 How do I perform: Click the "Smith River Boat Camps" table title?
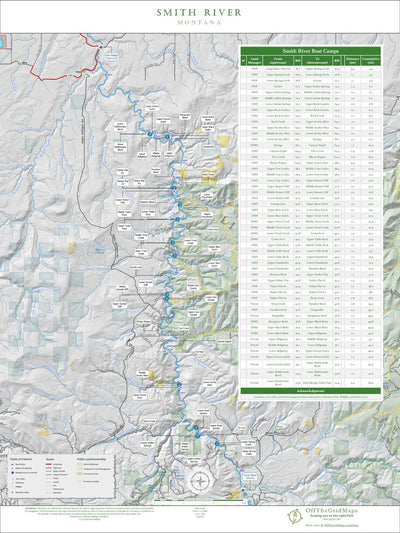click(x=311, y=51)
